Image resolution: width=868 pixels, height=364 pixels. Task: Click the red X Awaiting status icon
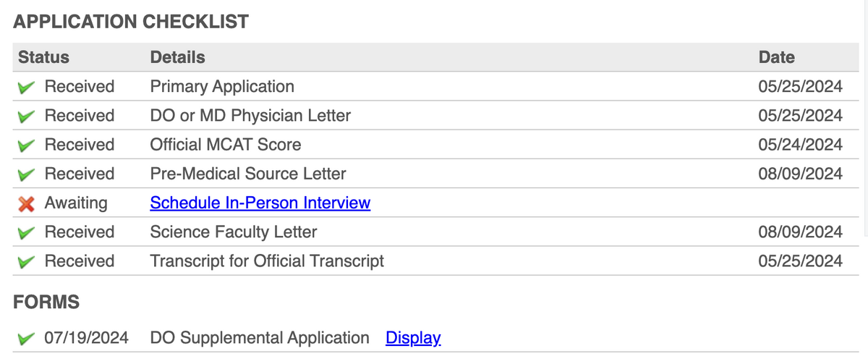[x=27, y=204]
